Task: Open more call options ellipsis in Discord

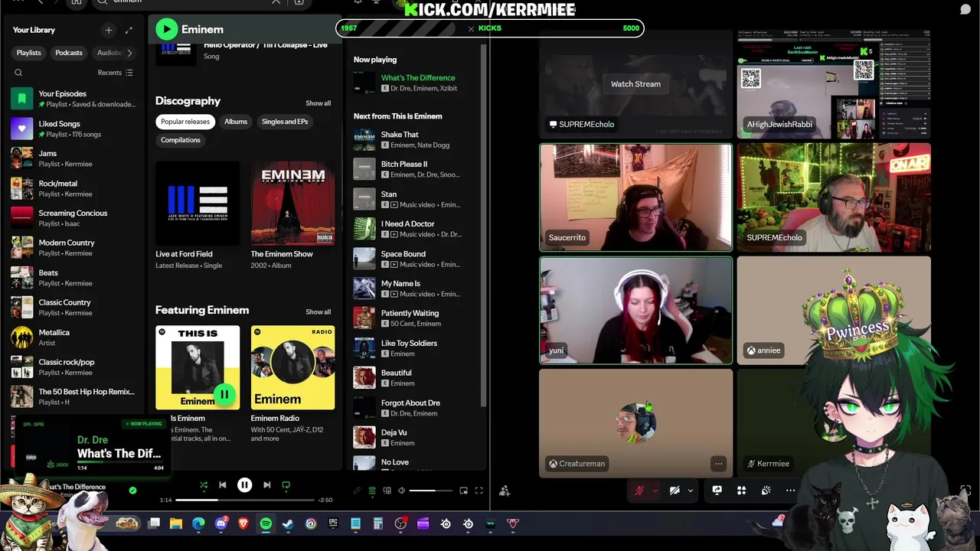Action: tap(790, 491)
